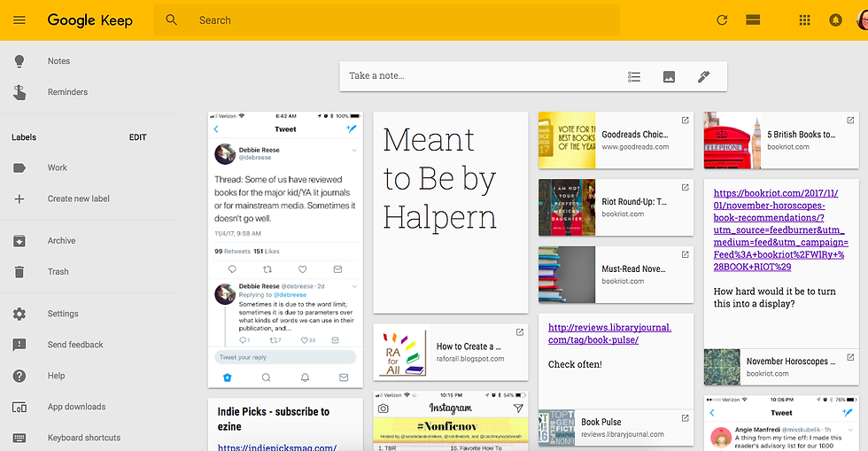Open the 5 British Books card

[x=781, y=140]
